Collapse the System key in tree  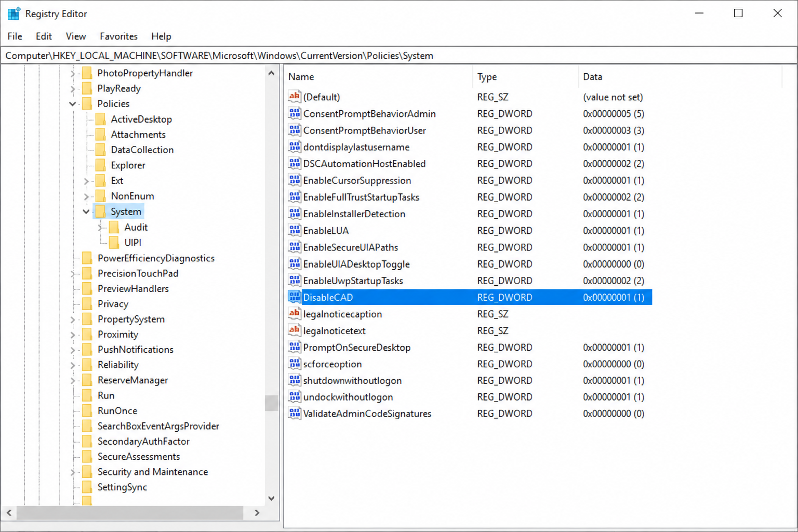[86, 211]
